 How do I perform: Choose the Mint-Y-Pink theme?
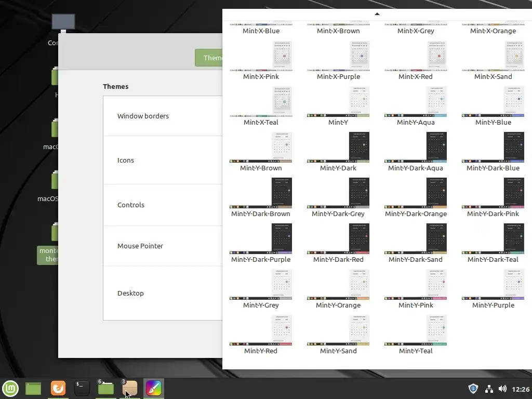(416, 289)
